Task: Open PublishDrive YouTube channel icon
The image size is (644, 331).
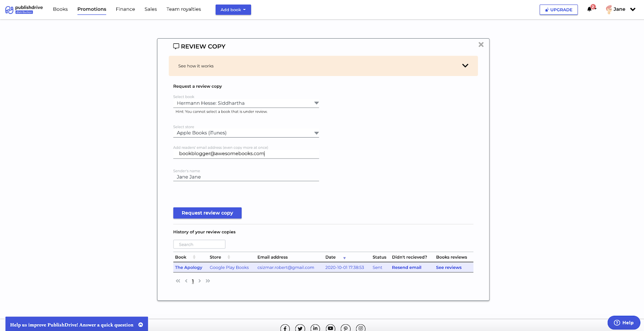Action: 330,328
